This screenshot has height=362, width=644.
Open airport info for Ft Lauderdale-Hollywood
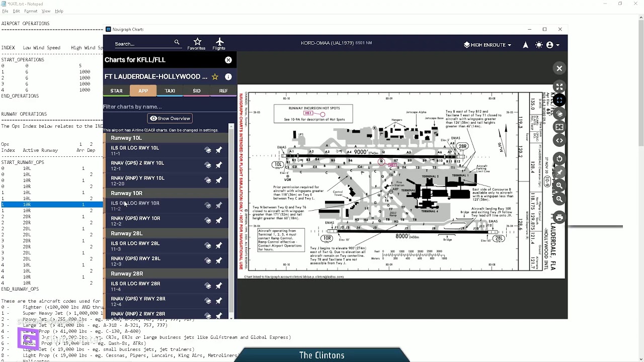228,77
